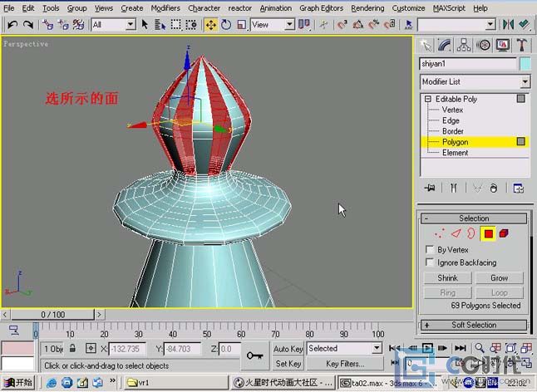537x392 pixels.
Task: Click the Grow selection button
Action: pyautogui.click(x=500, y=277)
